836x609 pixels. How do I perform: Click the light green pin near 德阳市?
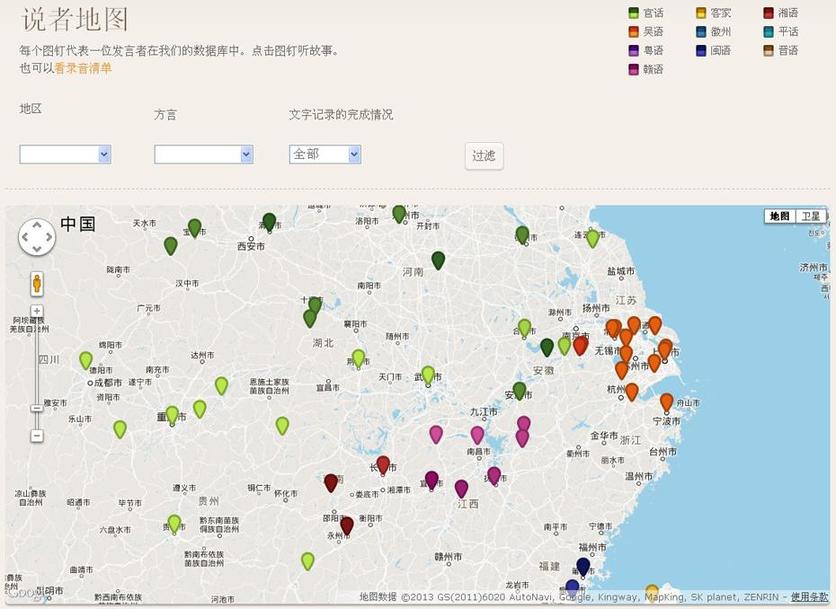point(86,360)
